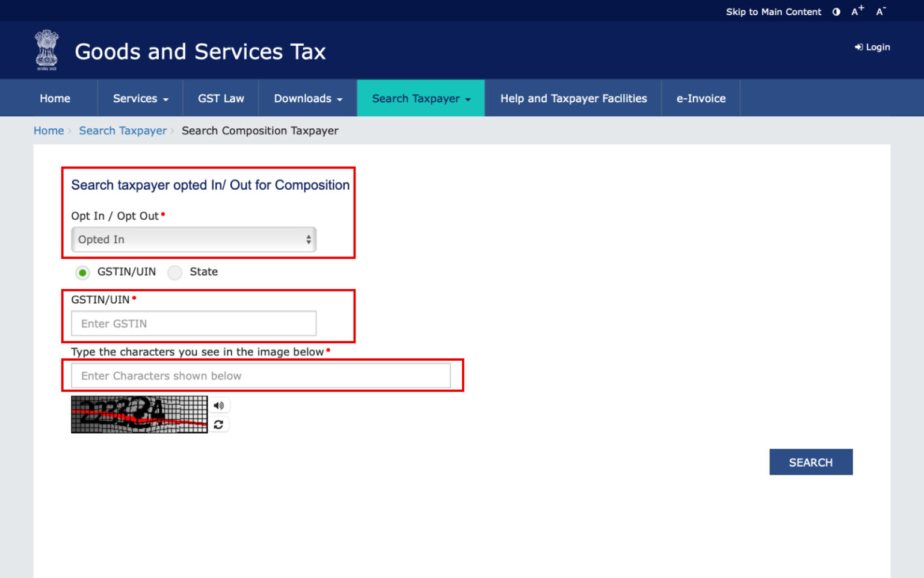
Task: Toggle the high contrast display icon
Action: coord(836,11)
